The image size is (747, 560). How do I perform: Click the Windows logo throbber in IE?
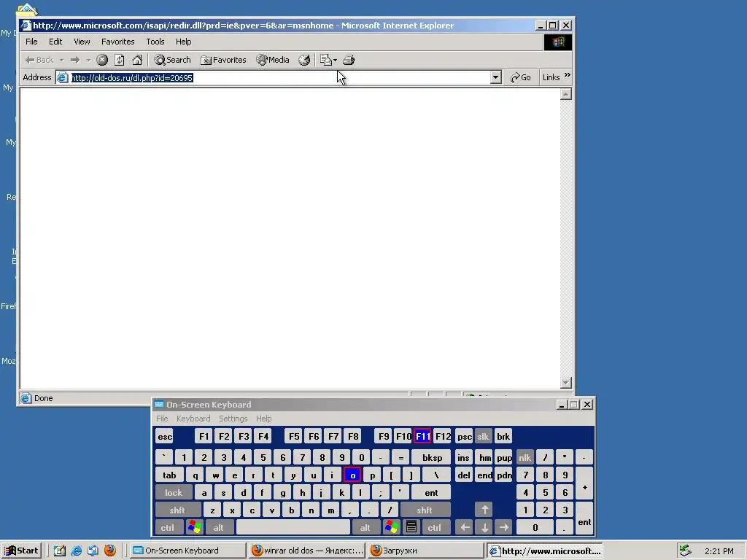point(558,42)
